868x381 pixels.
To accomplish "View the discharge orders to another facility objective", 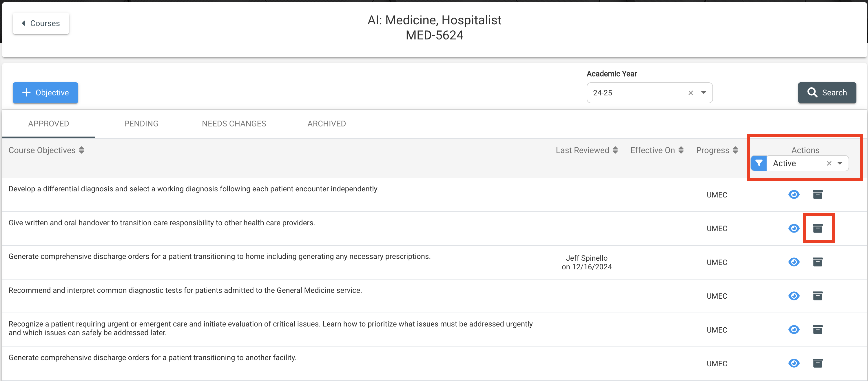I will pyautogui.click(x=794, y=363).
